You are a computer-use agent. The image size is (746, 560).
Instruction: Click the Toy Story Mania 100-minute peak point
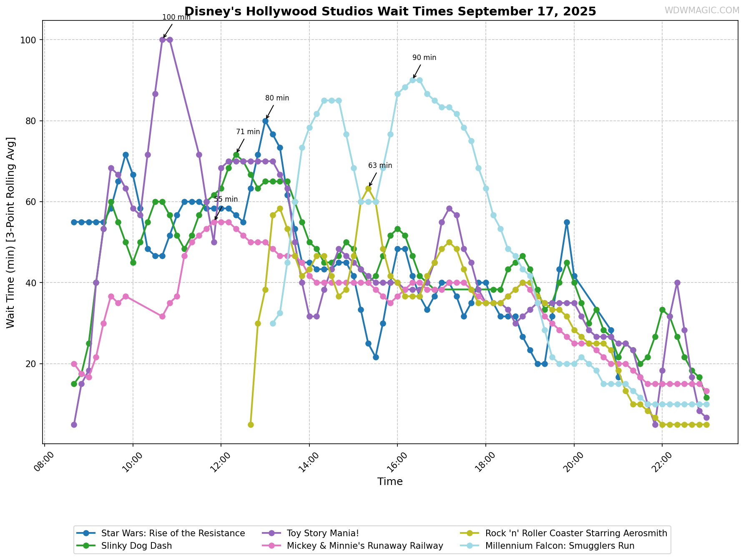162,40
